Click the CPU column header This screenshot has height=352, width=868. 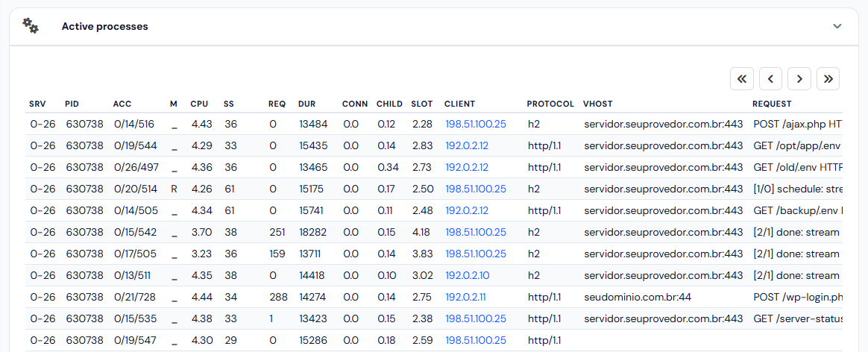(199, 104)
